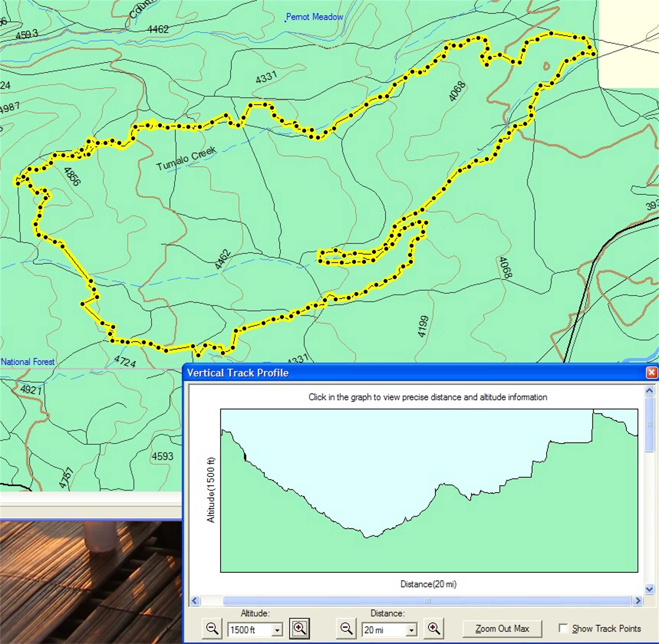Close the Vertical Track Profile window

pyautogui.click(x=652, y=372)
